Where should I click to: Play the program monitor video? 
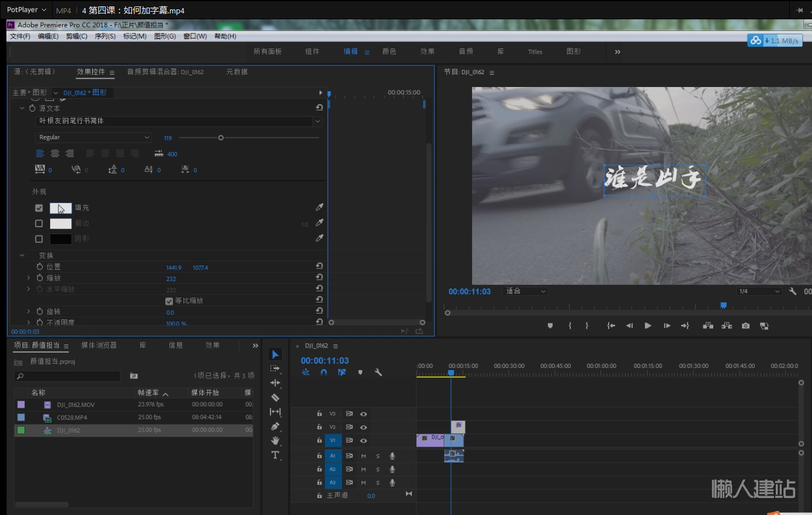tap(648, 326)
